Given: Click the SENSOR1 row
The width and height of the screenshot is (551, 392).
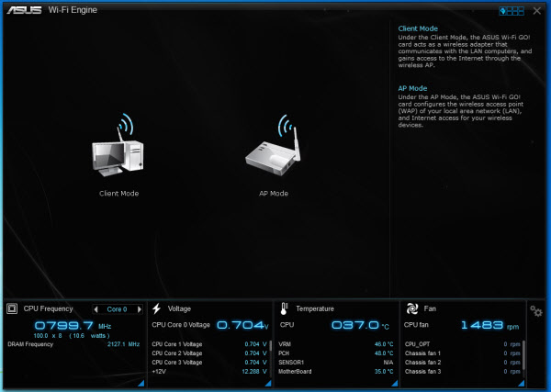Looking at the screenshot, I should point(336,363).
